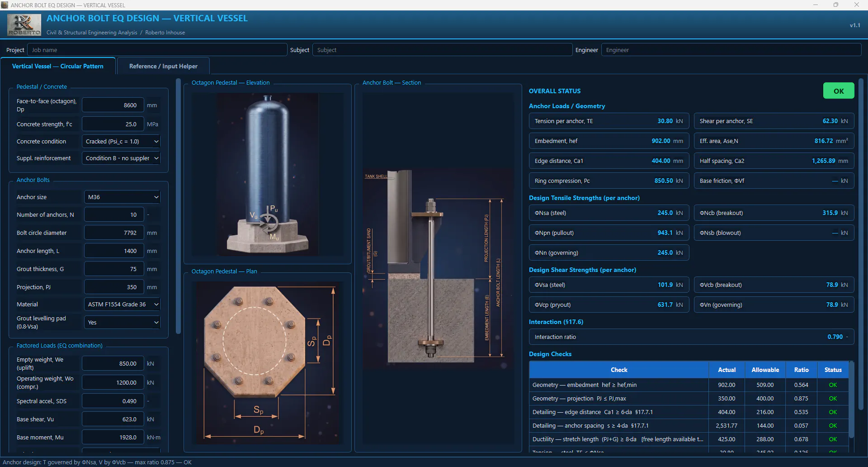Click the Ratio column header
The width and height of the screenshot is (868, 467).
(801, 370)
